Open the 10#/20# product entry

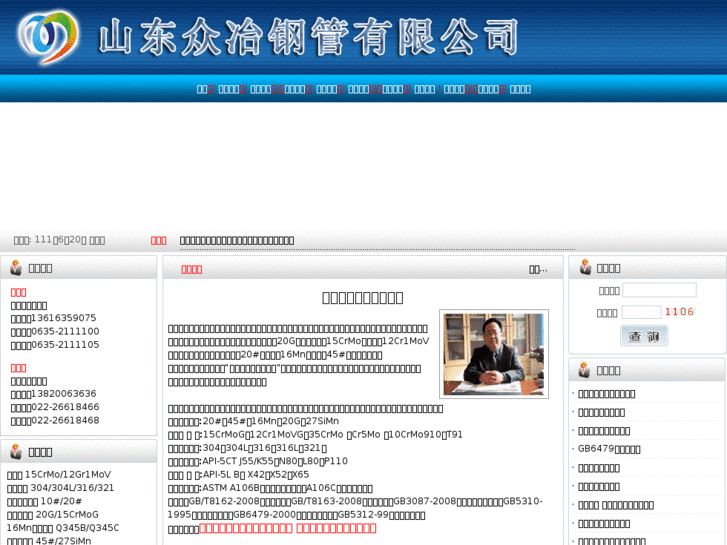pos(45,501)
